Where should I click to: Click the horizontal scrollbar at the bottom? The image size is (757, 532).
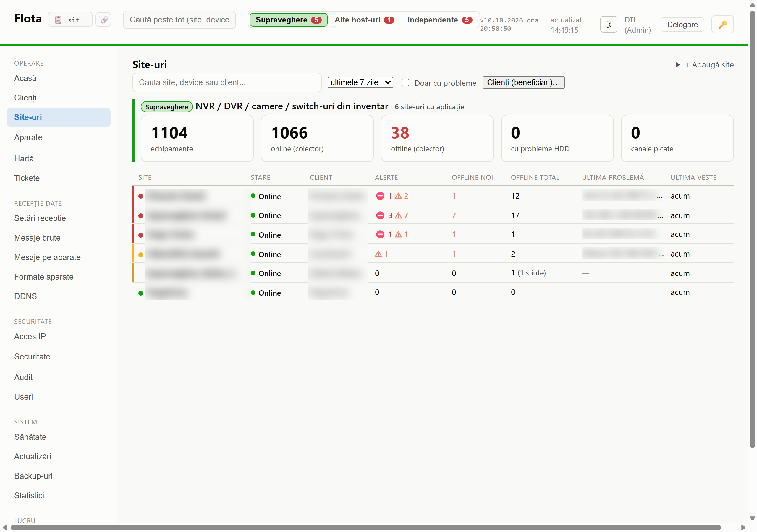(x=366, y=527)
